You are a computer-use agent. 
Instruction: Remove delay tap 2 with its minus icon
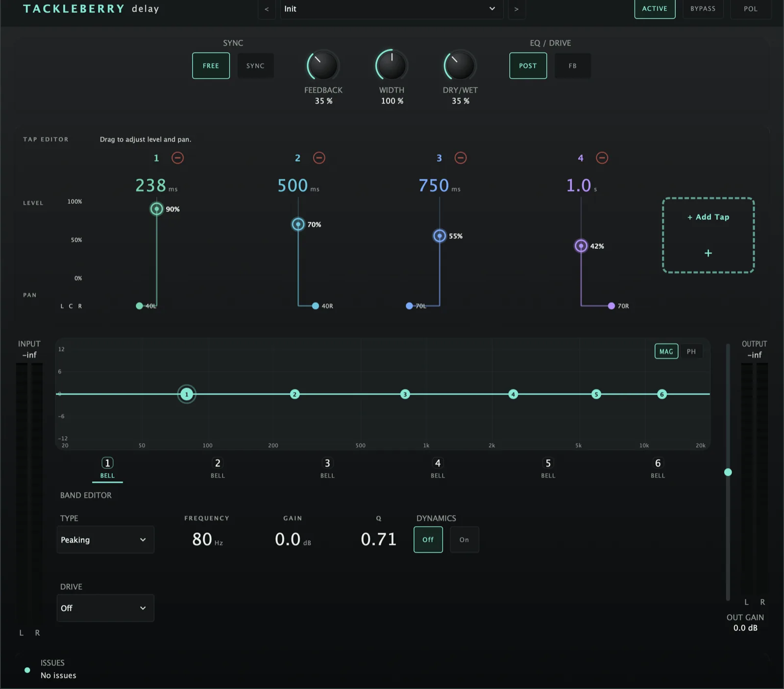pyautogui.click(x=319, y=158)
